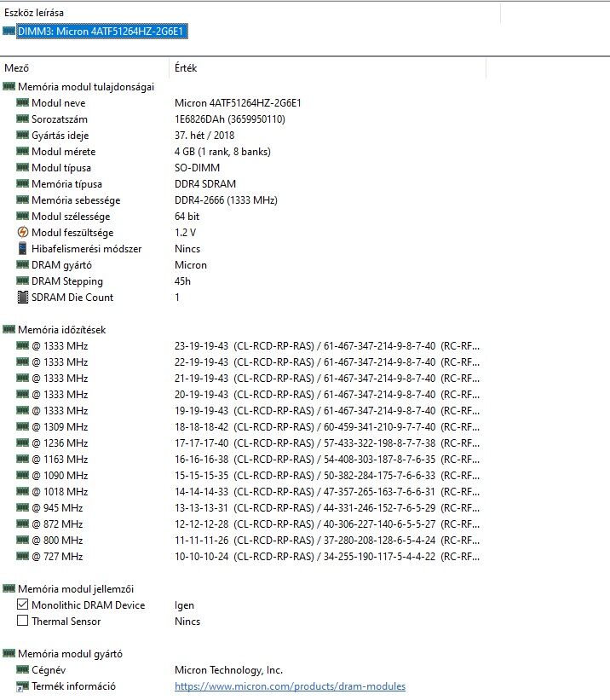Click the shortcut icon beside Termék információ
Viewport: 610px width, 700px height.
pos(23,686)
